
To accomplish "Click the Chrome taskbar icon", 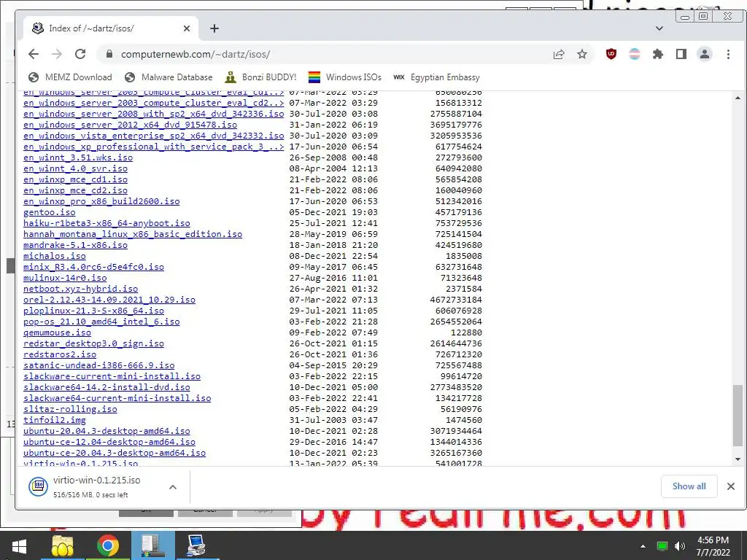I will pyautogui.click(x=108, y=545).
